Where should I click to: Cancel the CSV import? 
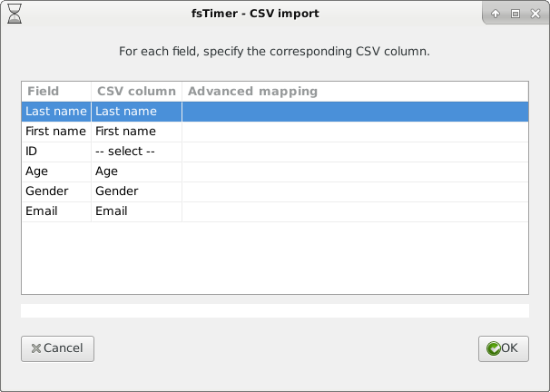pos(57,348)
